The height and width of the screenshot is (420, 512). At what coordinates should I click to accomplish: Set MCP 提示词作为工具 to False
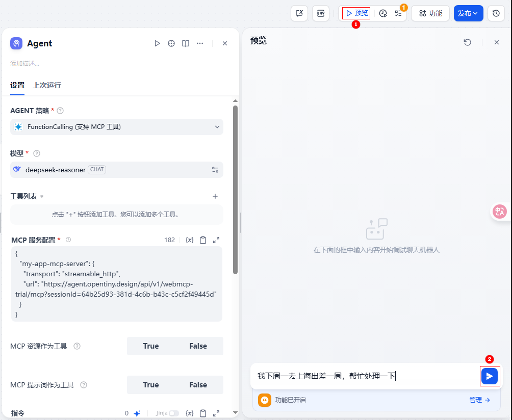pos(198,385)
